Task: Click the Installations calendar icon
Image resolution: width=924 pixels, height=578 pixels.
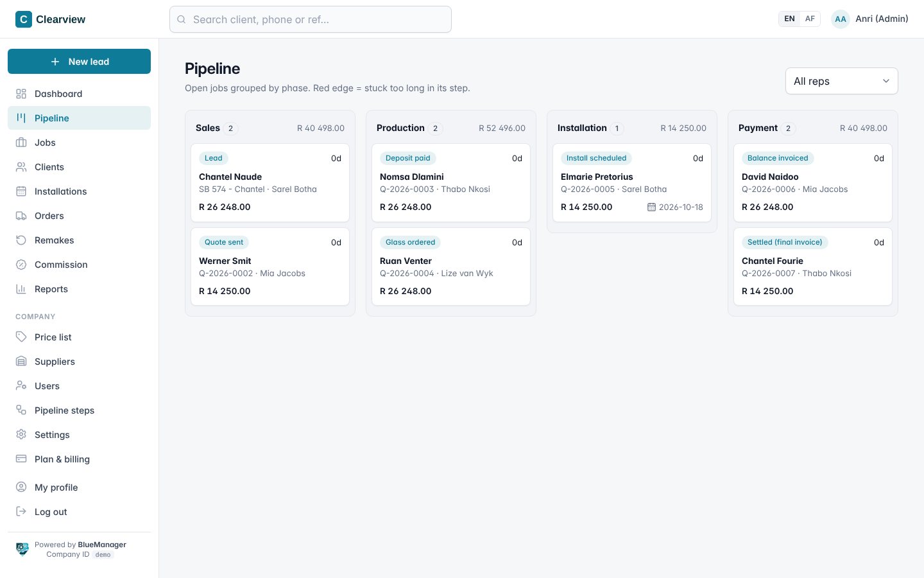Action: point(21,191)
